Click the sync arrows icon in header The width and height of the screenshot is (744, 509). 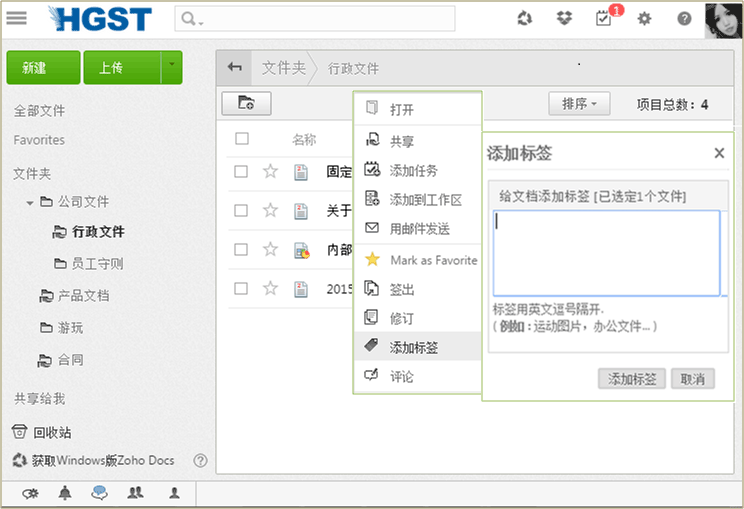click(x=524, y=19)
